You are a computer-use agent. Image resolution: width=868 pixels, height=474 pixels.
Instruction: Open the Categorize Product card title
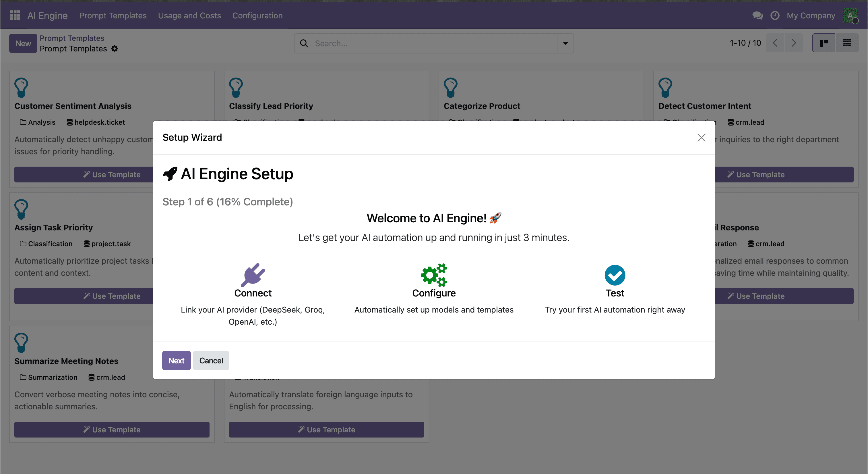(x=482, y=106)
